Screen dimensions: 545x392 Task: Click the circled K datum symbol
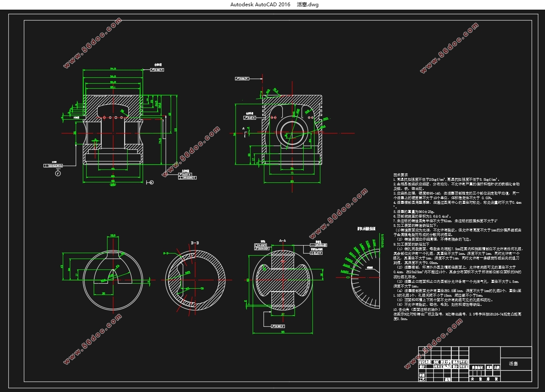[151, 182]
